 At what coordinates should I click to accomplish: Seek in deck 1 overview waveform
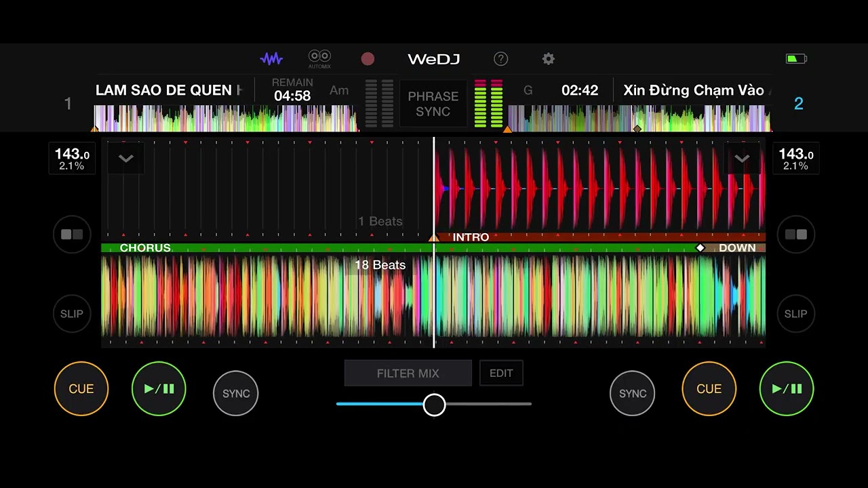226,118
